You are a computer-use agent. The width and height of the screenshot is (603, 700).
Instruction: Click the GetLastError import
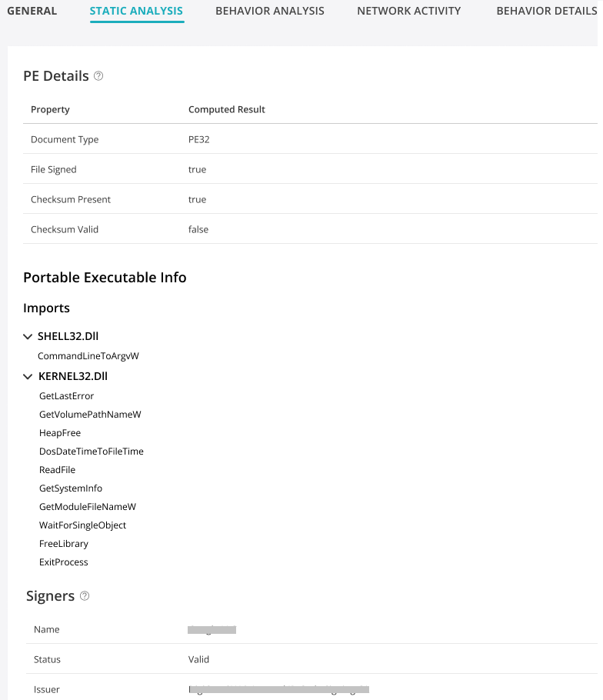coord(66,396)
